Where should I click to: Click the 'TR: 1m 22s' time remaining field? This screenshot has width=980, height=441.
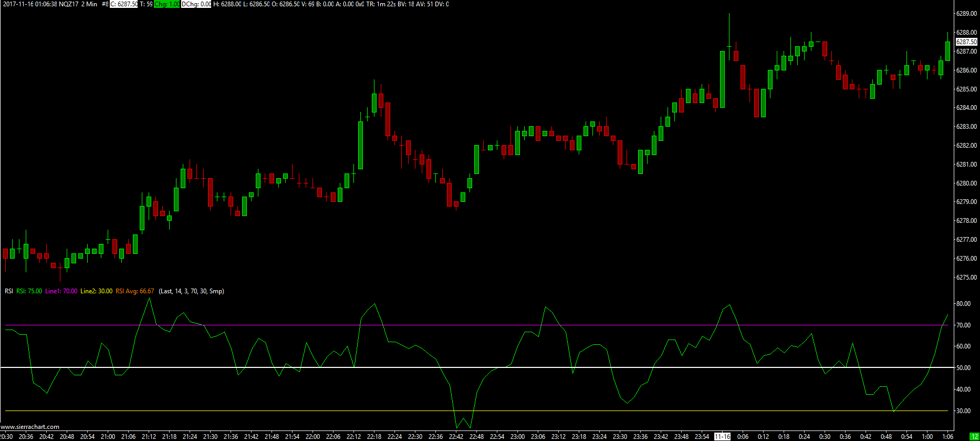pyautogui.click(x=381, y=4)
